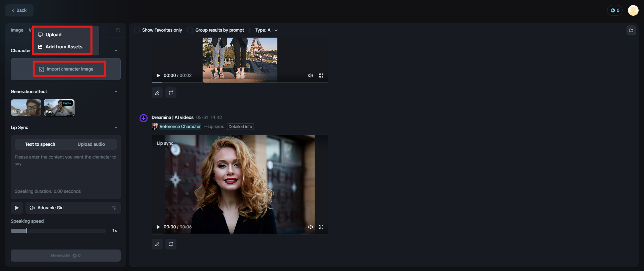
Task: Seek on the Paris video progress bar
Action: pyautogui.click(x=240, y=82)
